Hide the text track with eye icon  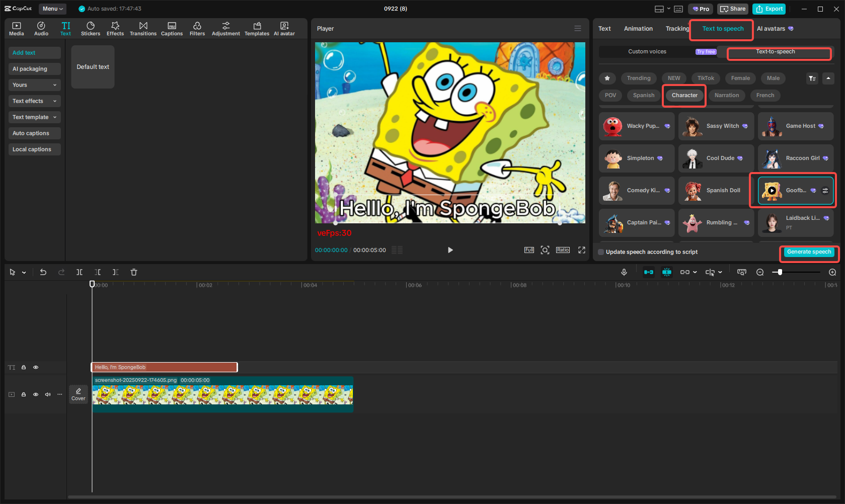click(36, 367)
